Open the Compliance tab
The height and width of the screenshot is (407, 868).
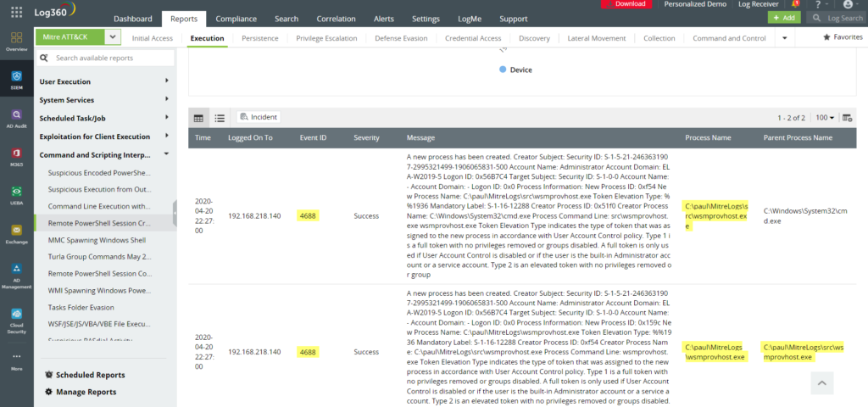[x=236, y=19]
